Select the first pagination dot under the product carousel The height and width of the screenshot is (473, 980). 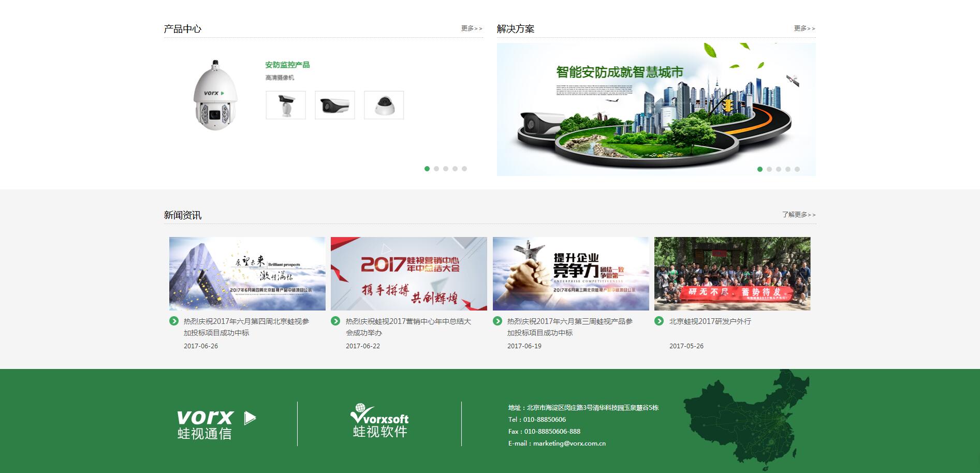coord(428,168)
